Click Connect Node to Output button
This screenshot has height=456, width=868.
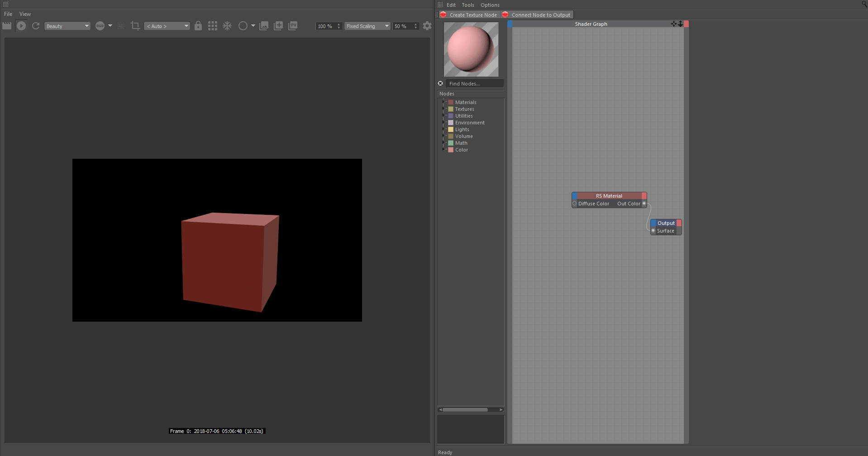(537, 15)
